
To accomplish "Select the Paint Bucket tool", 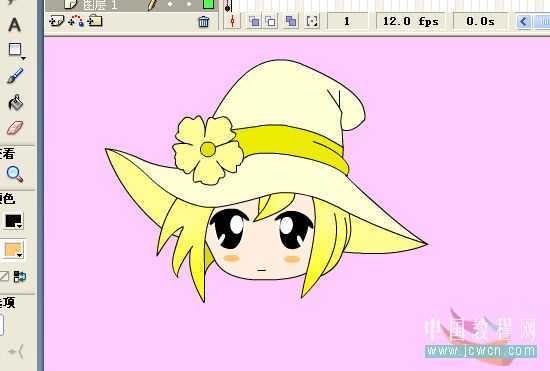I will point(15,103).
